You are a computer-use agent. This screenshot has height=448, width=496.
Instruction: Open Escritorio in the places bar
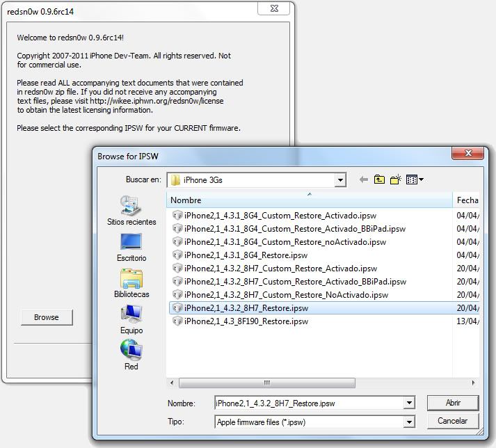point(131,248)
